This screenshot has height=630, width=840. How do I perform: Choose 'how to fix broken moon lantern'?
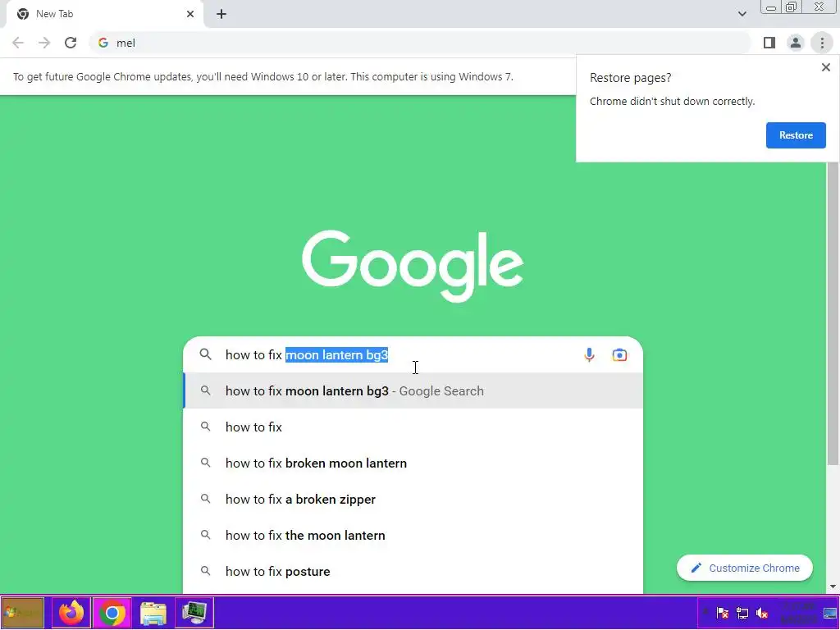pyautogui.click(x=413, y=463)
